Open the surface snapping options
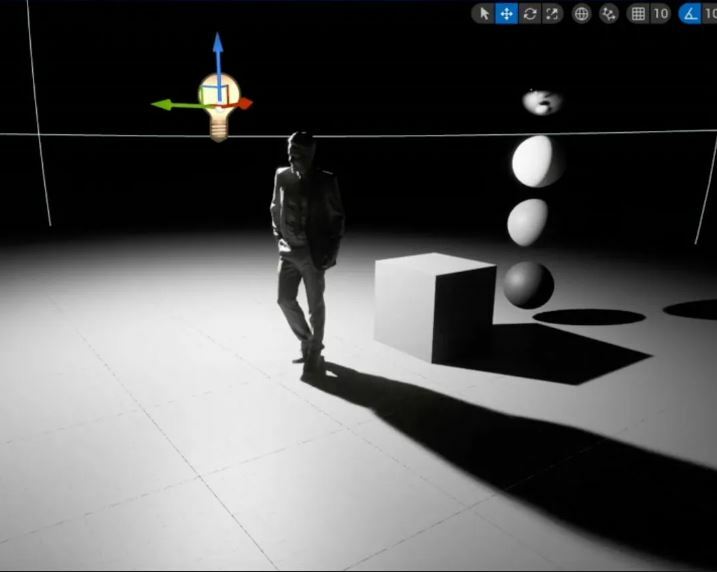The height and width of the screenshot is (572, 717). [x=609, y=14]
